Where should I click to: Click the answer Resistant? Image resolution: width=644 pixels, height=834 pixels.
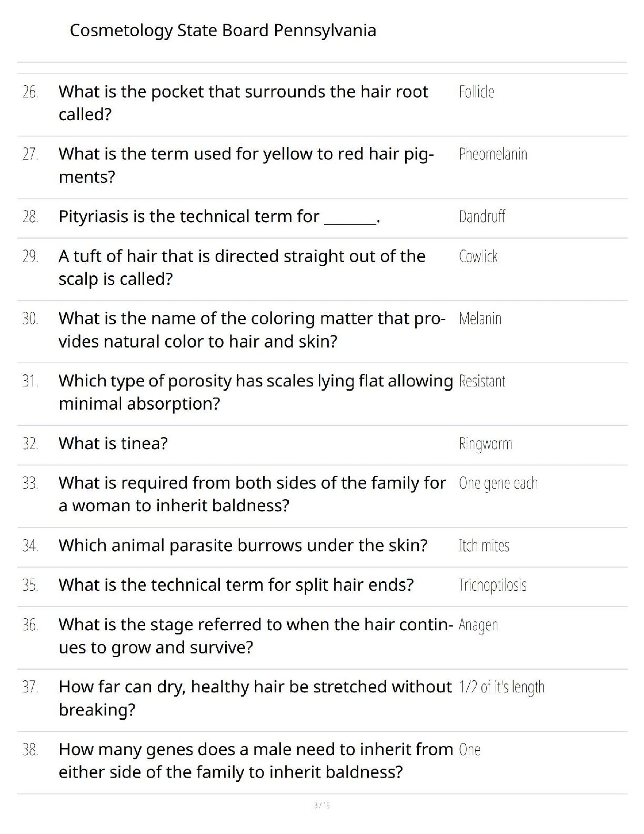(482, 381)
